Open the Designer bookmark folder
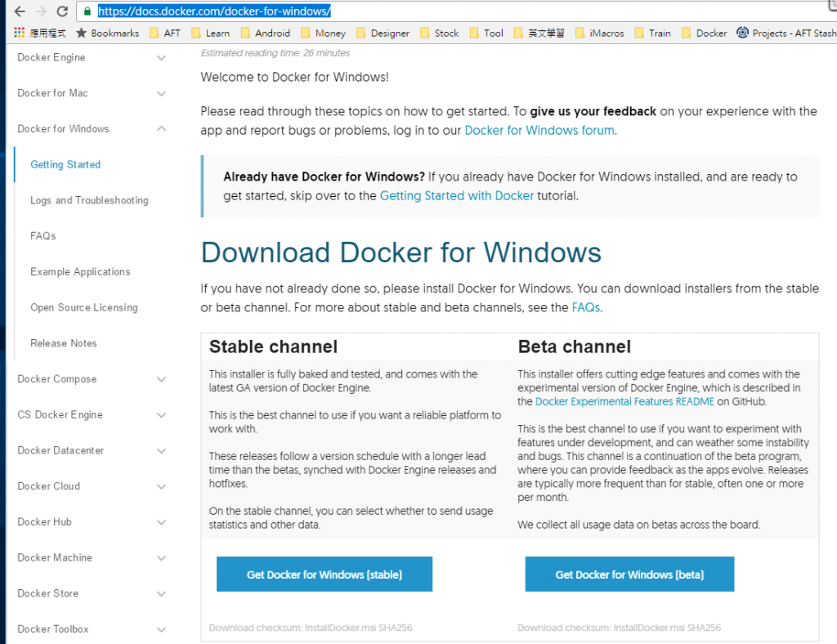The width and height of the screenshot is (837, 644). (x=383, y=33)
